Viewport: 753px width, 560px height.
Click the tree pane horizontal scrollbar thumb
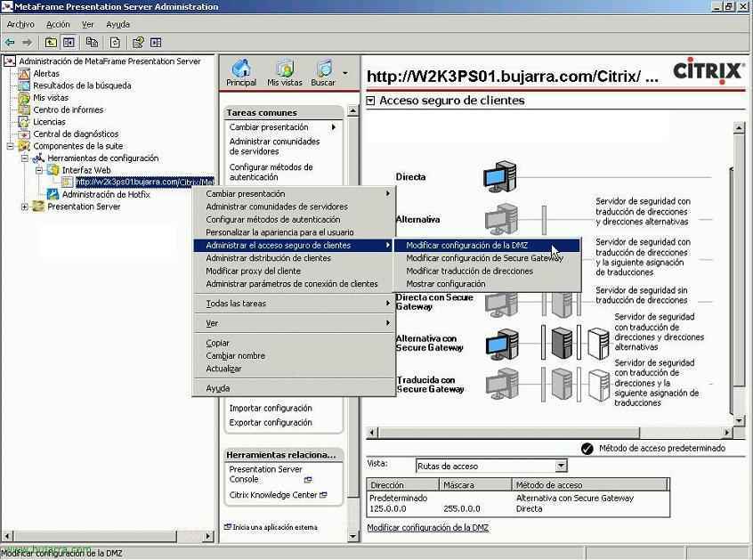coord(94,536)
